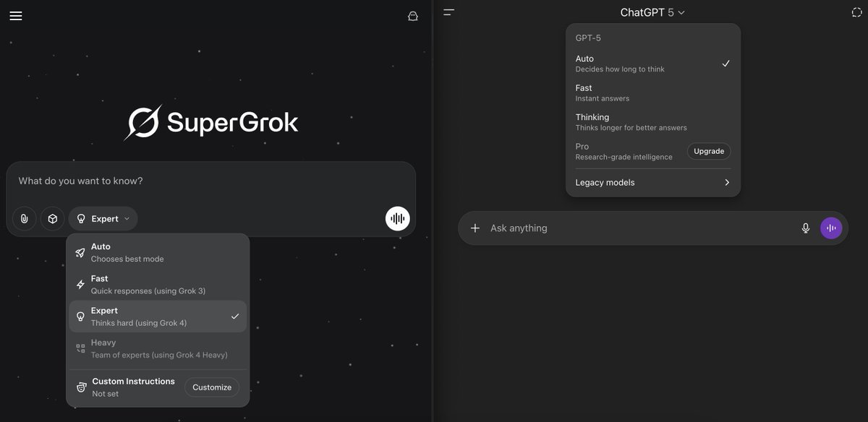This screenshot has width=868, height=422.
Task: Click the microphone dictation icon in ChatGPT
Action: tap(806, 228)
